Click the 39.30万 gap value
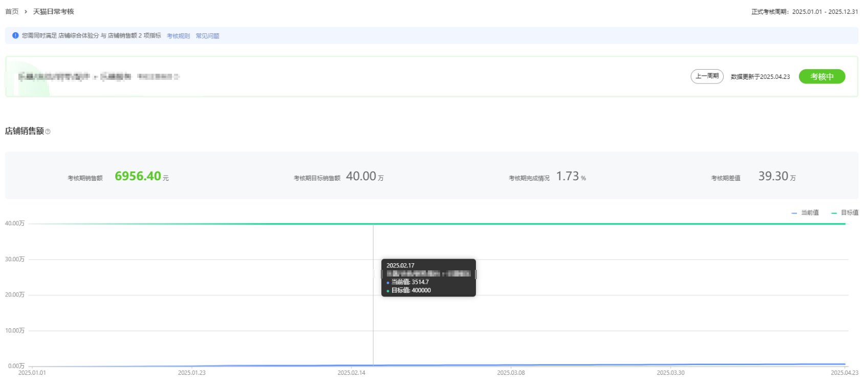This screenshot has width=868, height=382. [774, 177]
